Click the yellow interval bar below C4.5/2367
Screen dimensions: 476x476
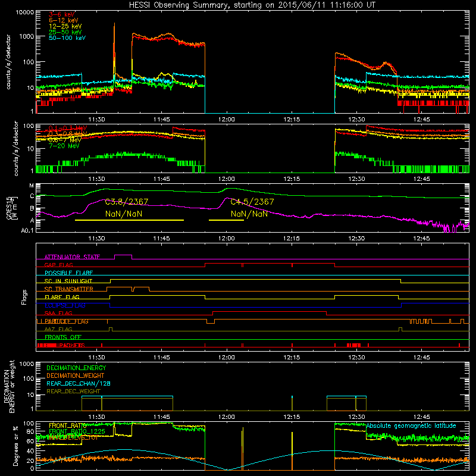click(x=226, y=220)
